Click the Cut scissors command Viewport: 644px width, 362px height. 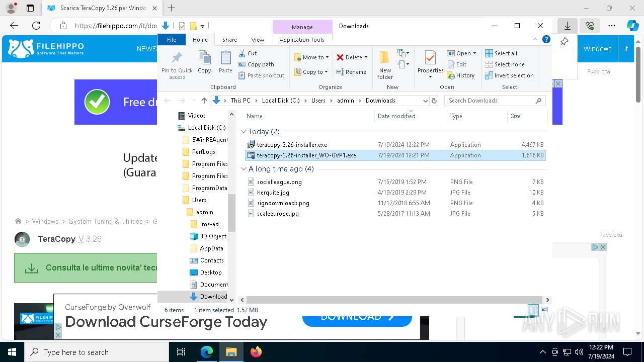pyautogui.click(x=248, y=53)
